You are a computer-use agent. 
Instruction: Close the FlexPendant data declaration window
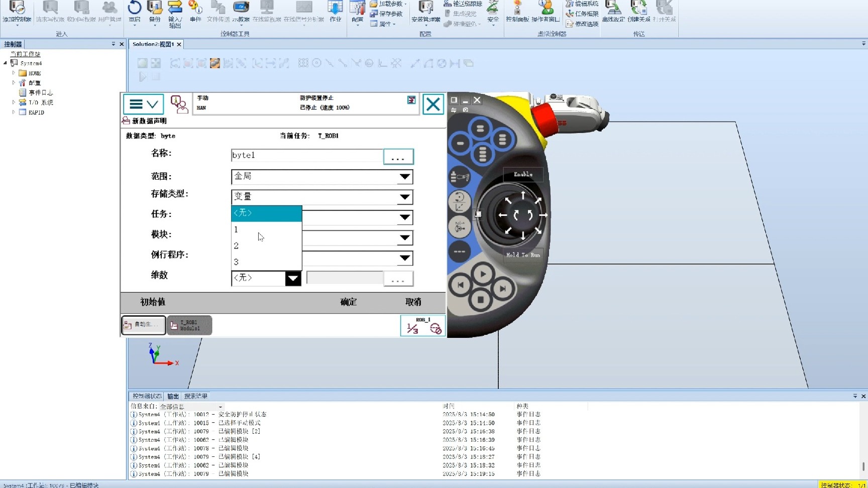click(x=432, y=104)
